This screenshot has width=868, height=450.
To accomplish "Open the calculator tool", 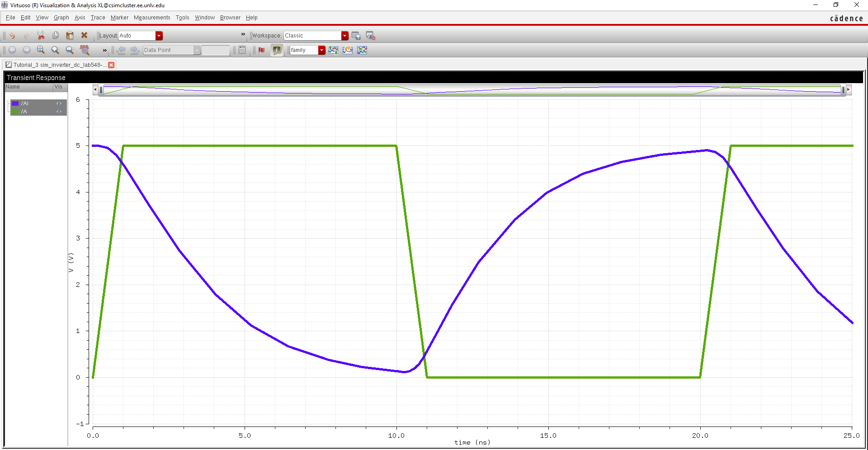I will 242,50.
